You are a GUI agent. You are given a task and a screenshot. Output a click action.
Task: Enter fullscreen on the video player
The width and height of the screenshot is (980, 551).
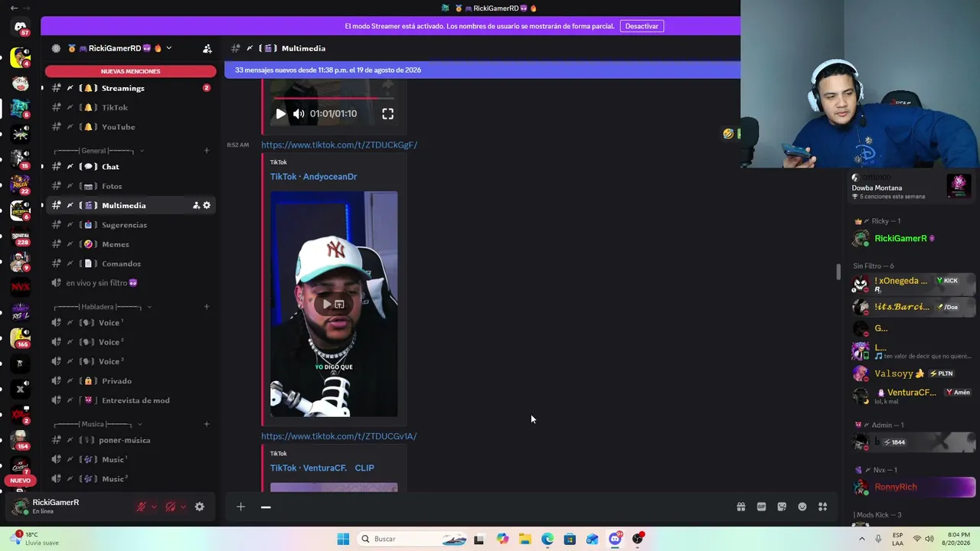(388, 114)
